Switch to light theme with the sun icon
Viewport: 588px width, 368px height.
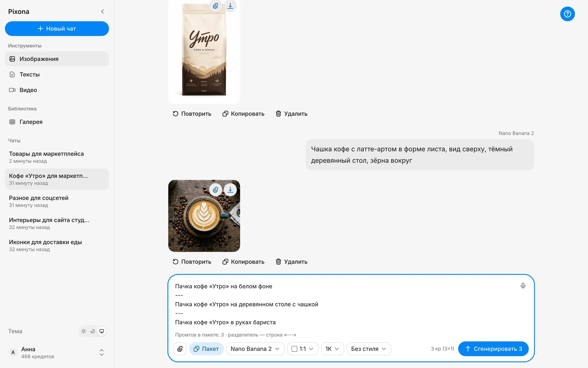point(84,331)
